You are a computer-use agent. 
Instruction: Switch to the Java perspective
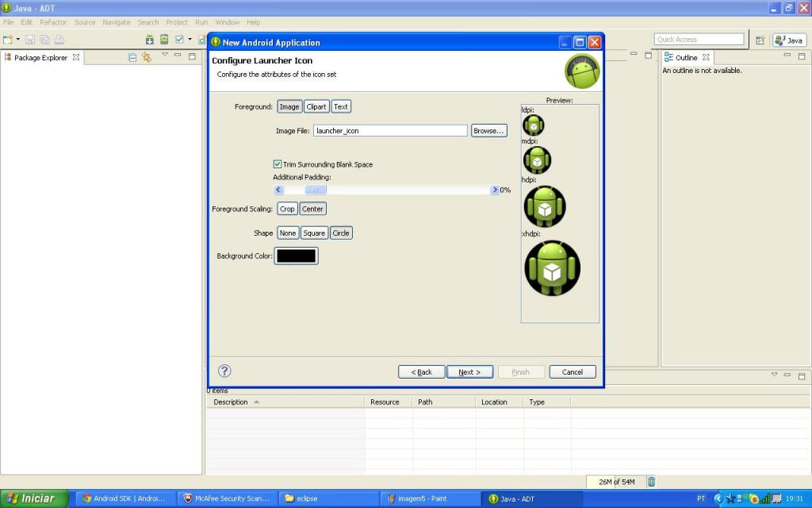pyautogui.click(x=789, y=40)
